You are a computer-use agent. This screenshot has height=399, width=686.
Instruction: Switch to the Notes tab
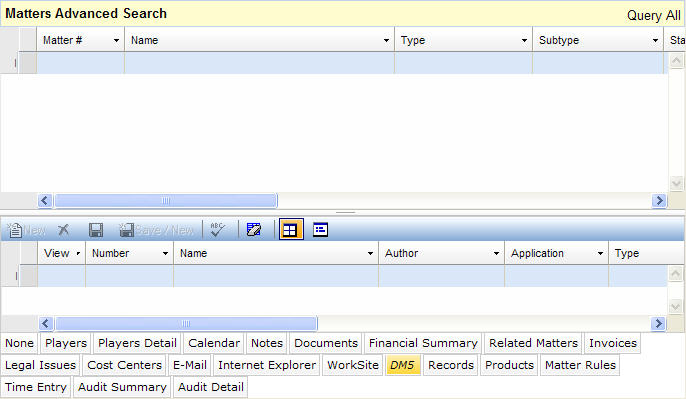tap(267, 343)
